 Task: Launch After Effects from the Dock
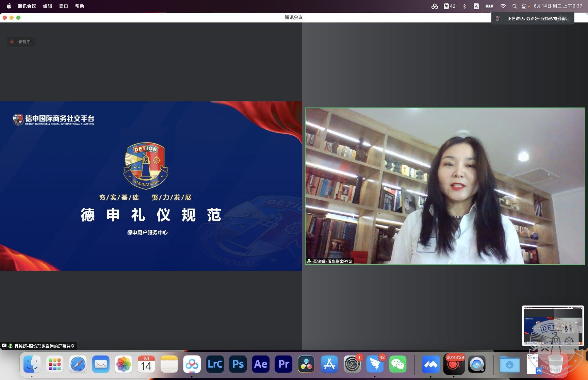coord(261,364)
